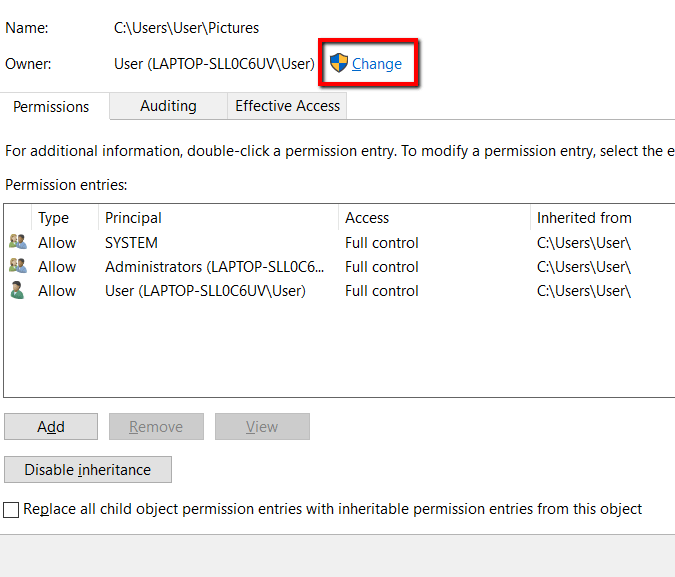This screenshot has height=577, width=675.
Task: Switch to the Permissions tab
Action: 51,106
